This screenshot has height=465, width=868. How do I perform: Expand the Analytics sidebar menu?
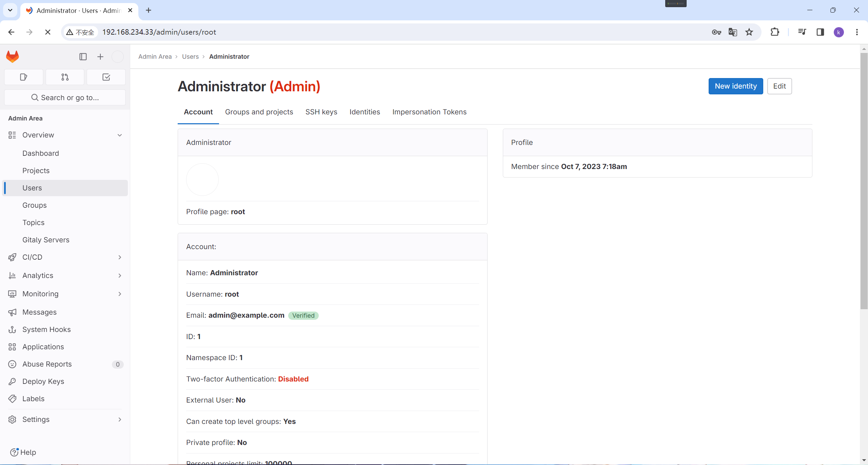(x=120, y=276)
